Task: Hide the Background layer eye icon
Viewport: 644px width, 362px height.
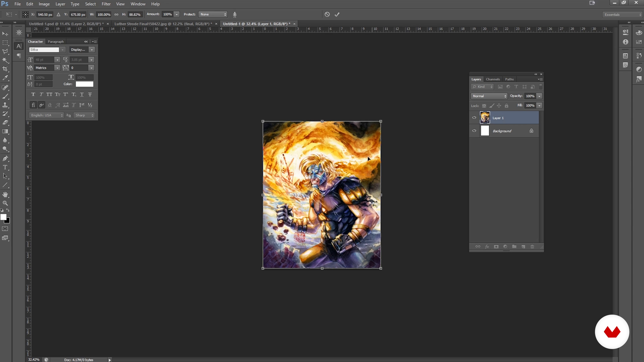Action: (x=474, y=131)
